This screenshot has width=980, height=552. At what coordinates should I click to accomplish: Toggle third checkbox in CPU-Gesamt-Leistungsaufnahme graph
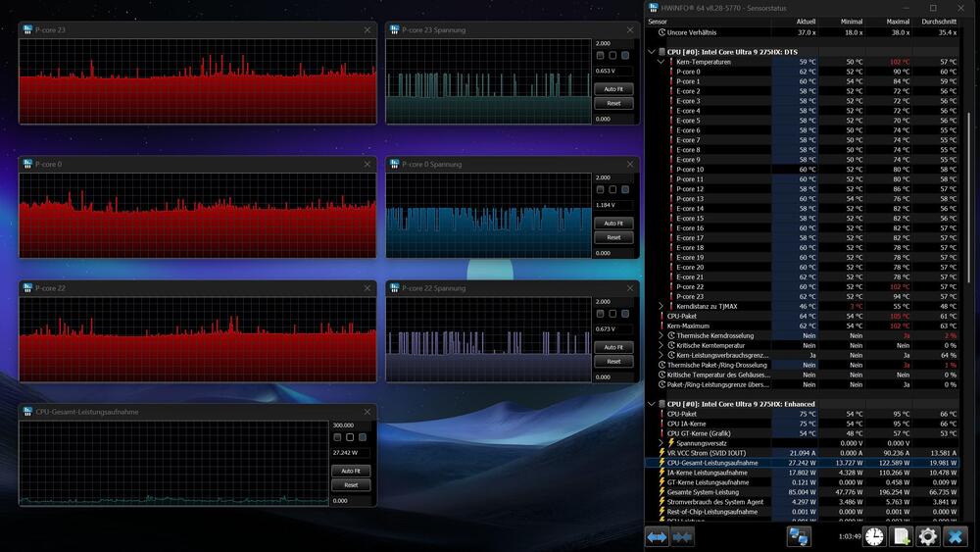(x=363, y=437)
